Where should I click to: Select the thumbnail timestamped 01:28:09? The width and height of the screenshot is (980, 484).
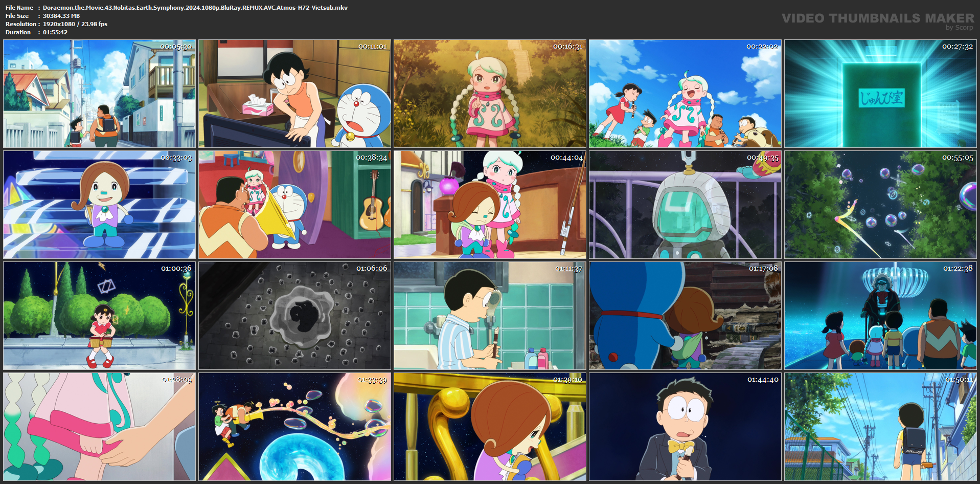click(x=100, y=427)
